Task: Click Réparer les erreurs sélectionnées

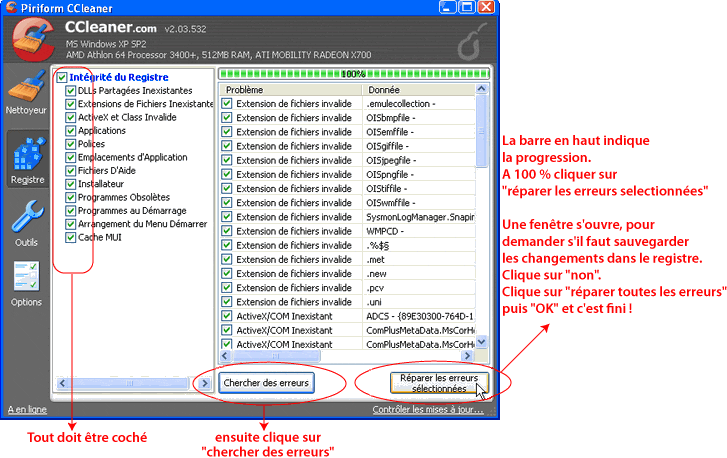Action: [439, 383]
